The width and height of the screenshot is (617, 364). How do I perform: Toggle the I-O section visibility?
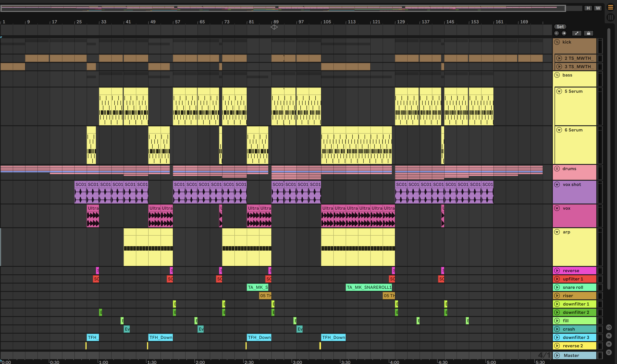pos(609,327)
